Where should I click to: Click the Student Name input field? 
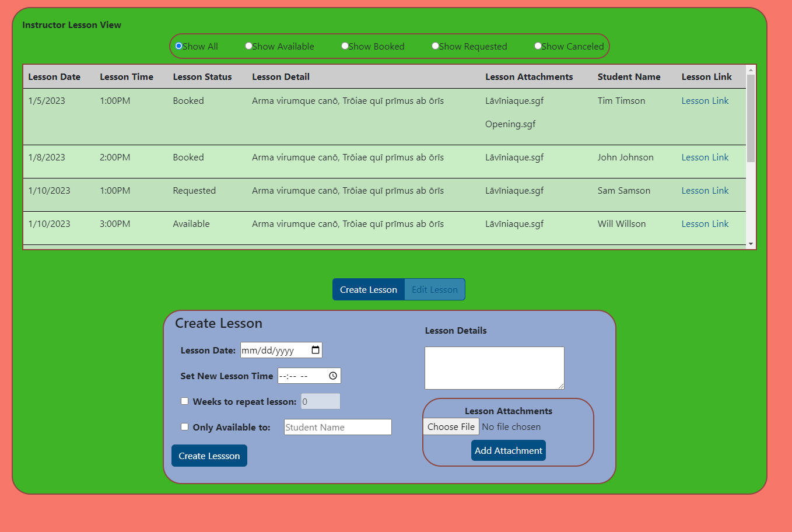tap(338, 427)
